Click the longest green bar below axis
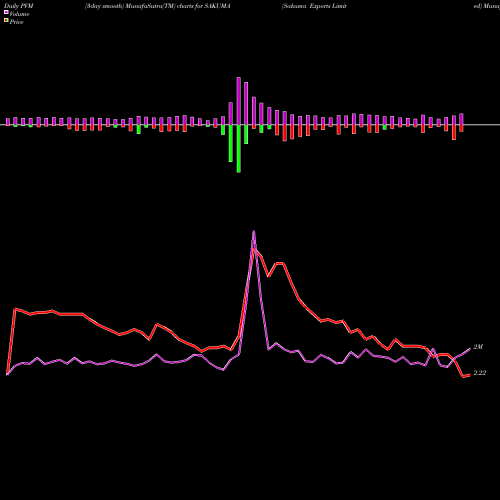 click(x=239, y=149)
